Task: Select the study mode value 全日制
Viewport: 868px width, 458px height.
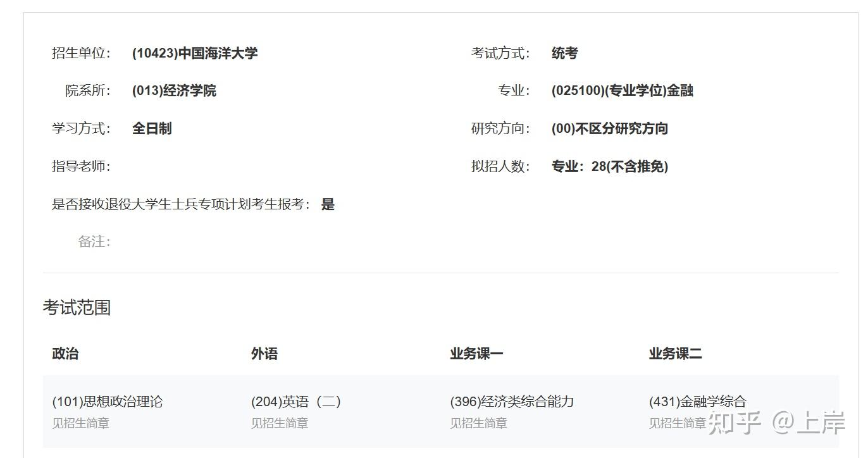Action: (x=152, y=128)
